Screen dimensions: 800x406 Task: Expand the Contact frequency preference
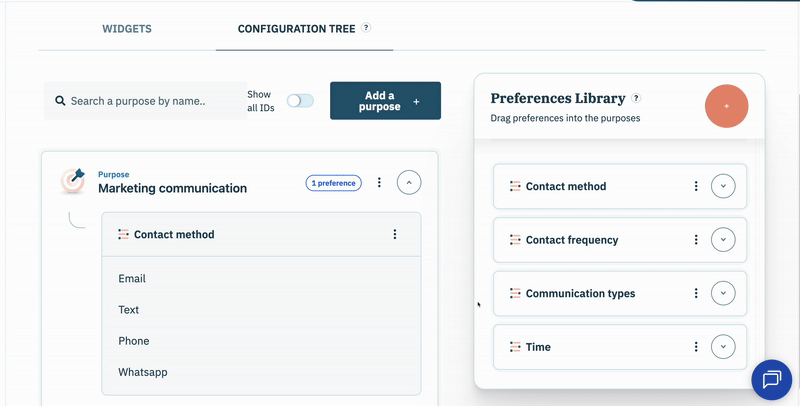coord(723,240)
